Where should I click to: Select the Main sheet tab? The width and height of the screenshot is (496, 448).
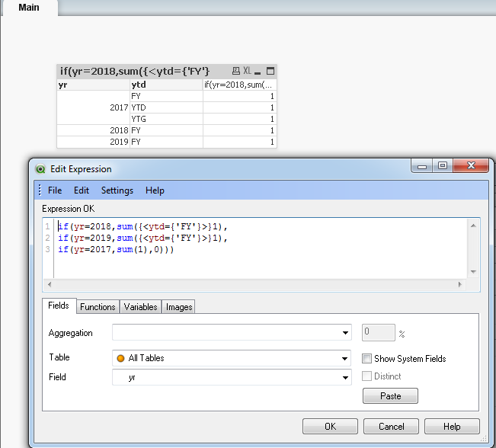[29, 8]
